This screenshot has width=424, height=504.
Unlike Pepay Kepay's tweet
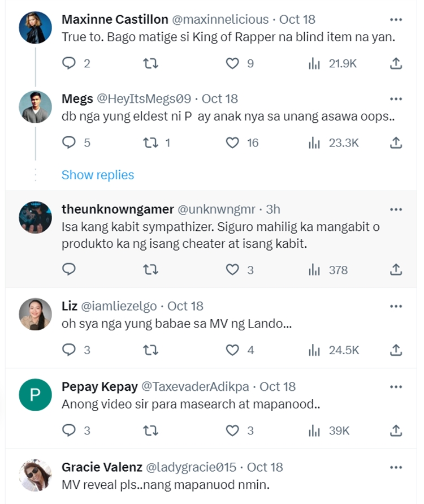coord(232,430)
